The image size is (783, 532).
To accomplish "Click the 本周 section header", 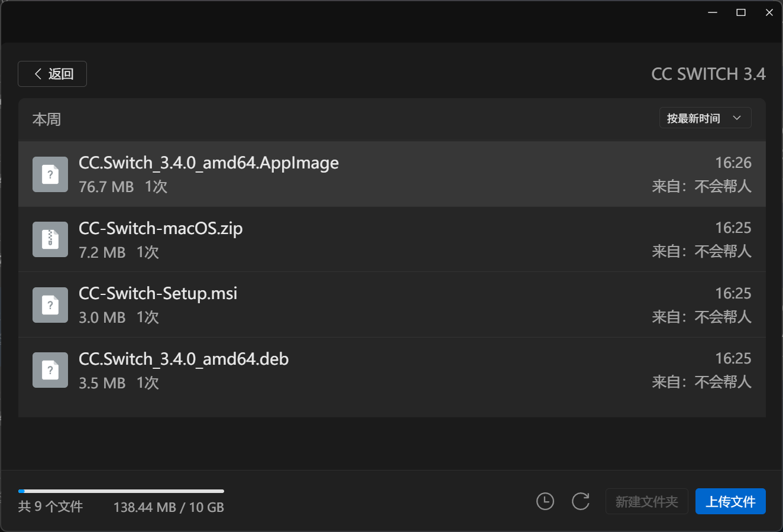I will coord(47,119).
